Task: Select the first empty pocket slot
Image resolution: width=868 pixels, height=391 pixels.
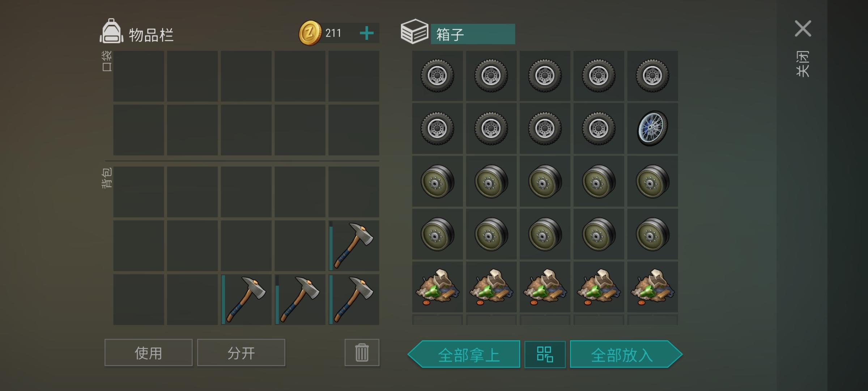Action: tap(139, 76)
